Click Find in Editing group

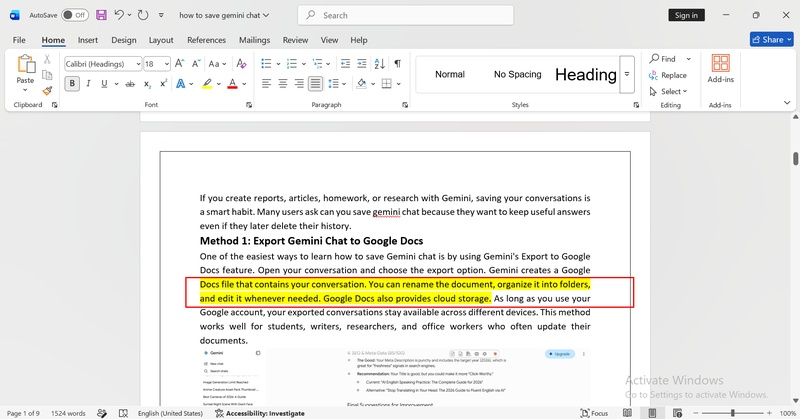point(662,59)
